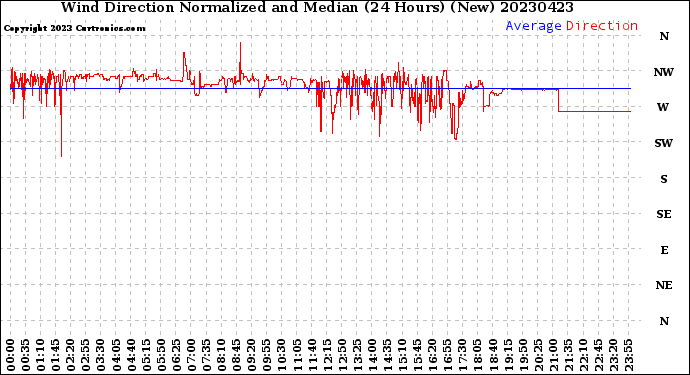Click the "23:20" time axis label
The image size is (690, 375).
point(613,355)
